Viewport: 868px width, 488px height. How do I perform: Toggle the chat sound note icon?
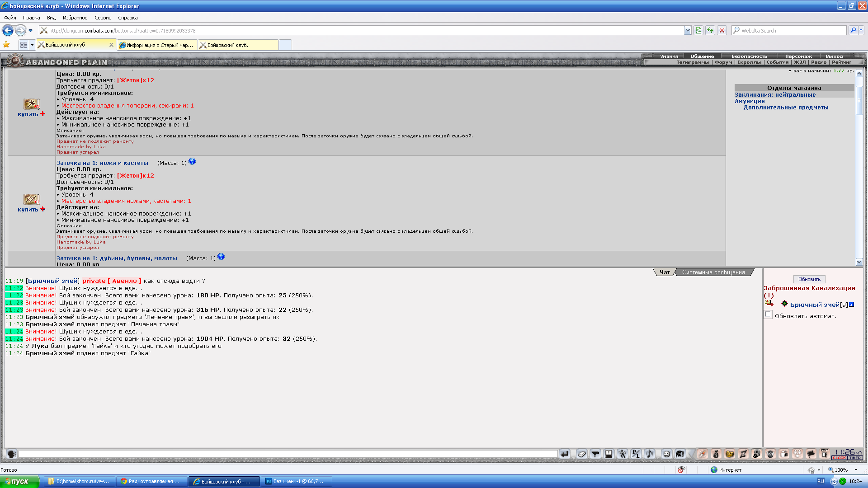pos(650,454)
